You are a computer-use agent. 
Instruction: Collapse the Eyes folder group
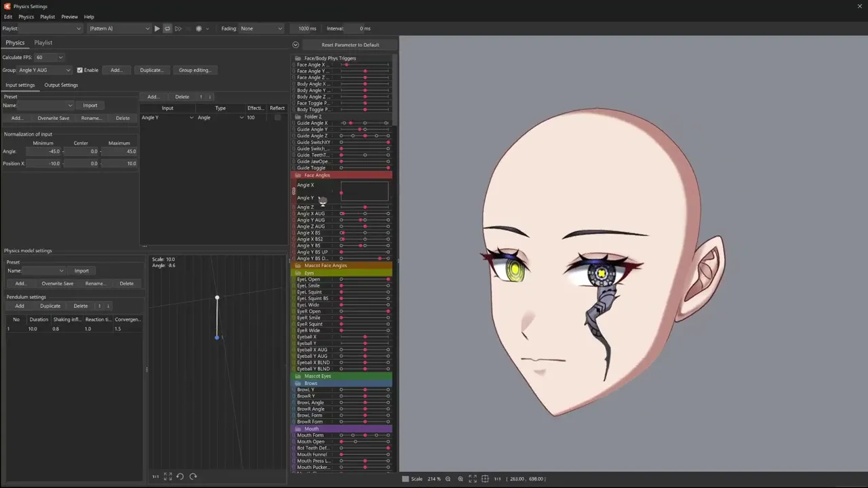(x=298, y=272)
